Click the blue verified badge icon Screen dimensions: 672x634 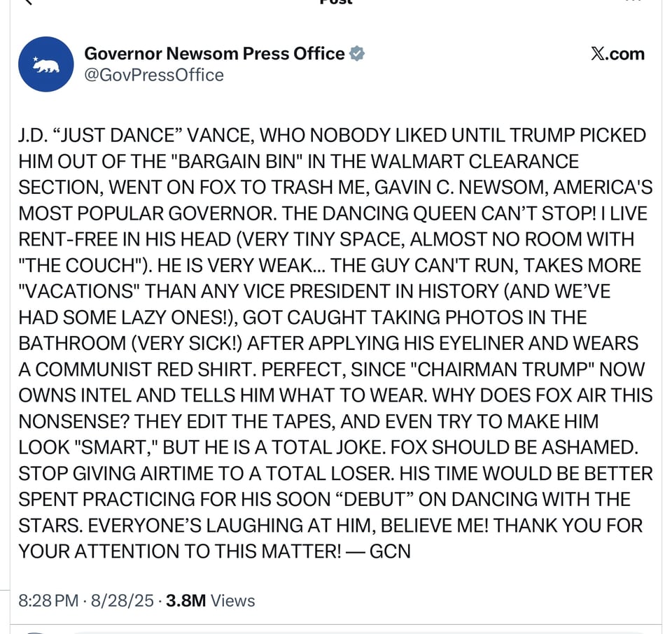tap(358, 52)
